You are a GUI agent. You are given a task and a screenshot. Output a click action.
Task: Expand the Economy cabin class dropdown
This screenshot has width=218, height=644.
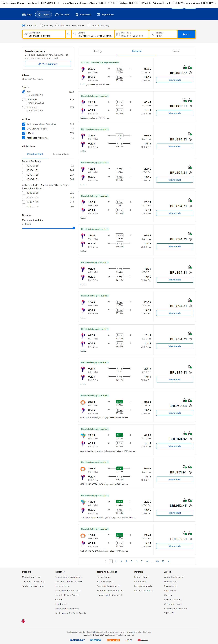point(78,26)
